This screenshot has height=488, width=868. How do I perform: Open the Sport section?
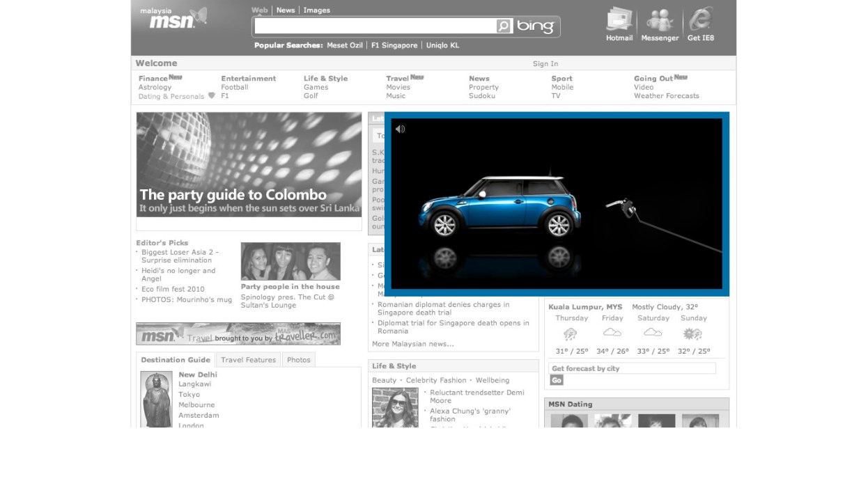click(562, 79)
